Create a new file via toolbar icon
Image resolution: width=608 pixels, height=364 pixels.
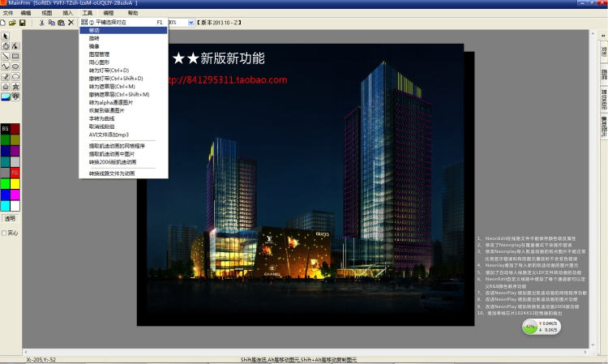click(2, 23)
